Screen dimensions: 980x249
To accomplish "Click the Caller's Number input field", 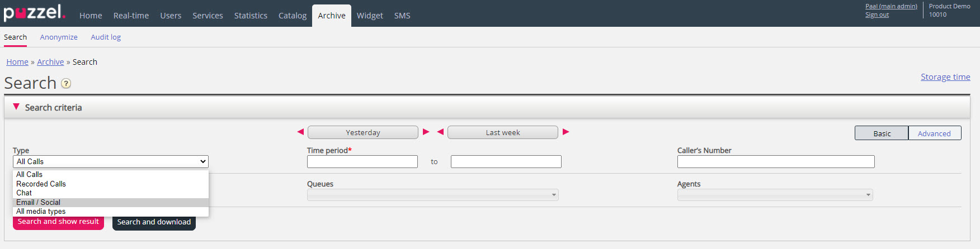I will (775, 162).
